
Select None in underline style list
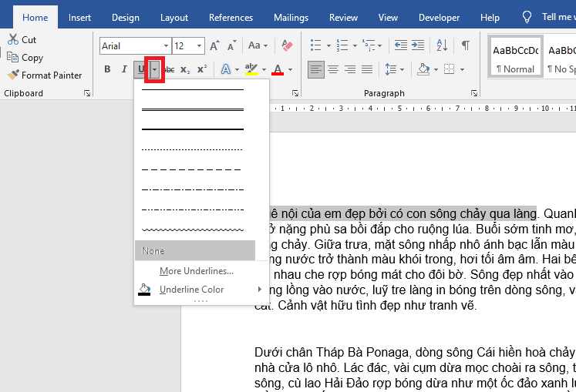click(194, 251)
